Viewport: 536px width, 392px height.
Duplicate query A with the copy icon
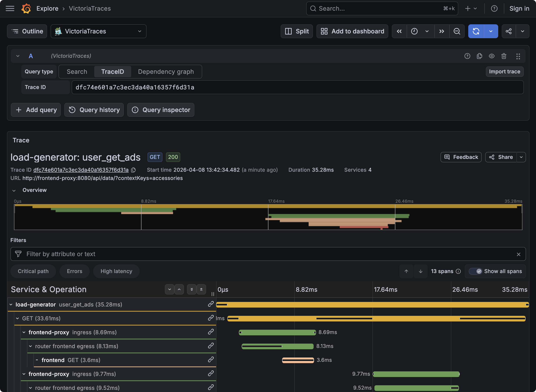coord(479,56)
